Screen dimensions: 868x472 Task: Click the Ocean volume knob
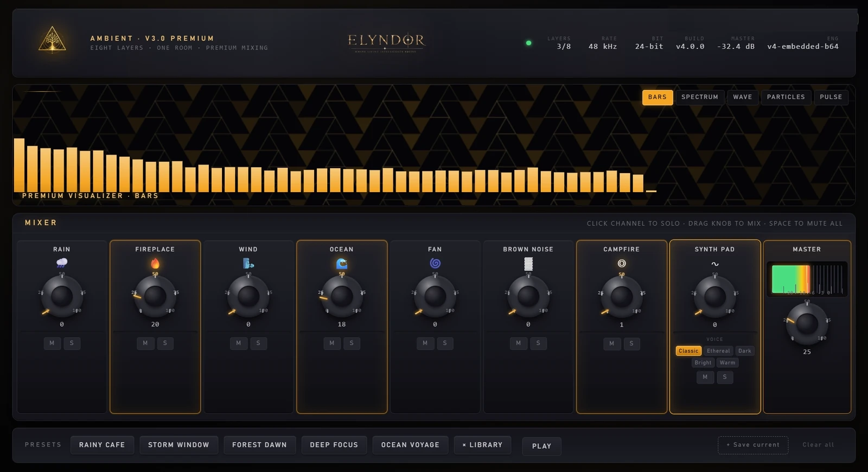[342, 296]
